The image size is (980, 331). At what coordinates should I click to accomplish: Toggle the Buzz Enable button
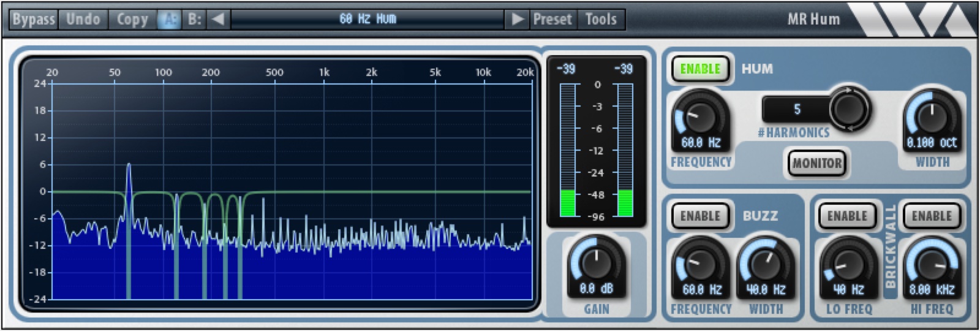point(700,216)
